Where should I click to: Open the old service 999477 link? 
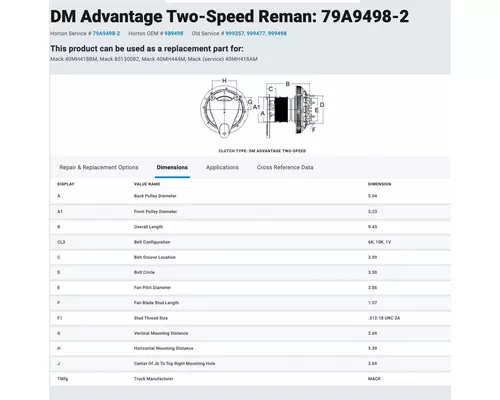tap(256, 33)
